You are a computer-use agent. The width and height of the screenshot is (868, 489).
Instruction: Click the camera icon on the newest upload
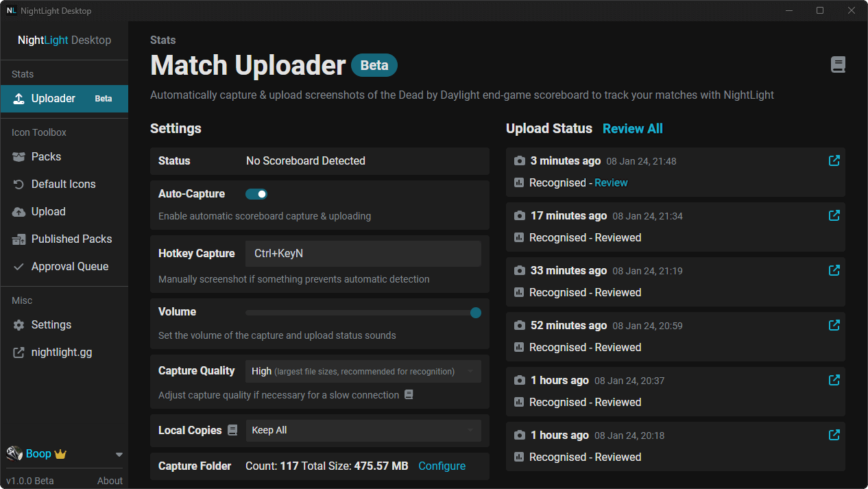click(x=519, y=160)
